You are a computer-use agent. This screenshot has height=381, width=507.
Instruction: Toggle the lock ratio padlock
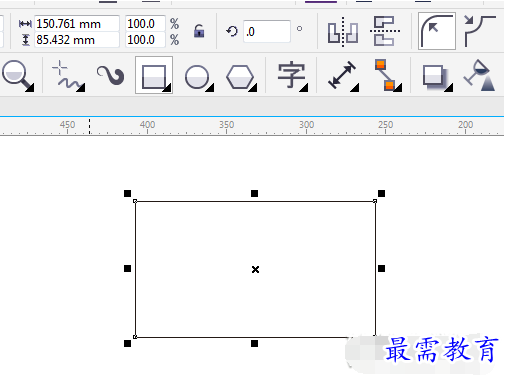coord(199,31)
